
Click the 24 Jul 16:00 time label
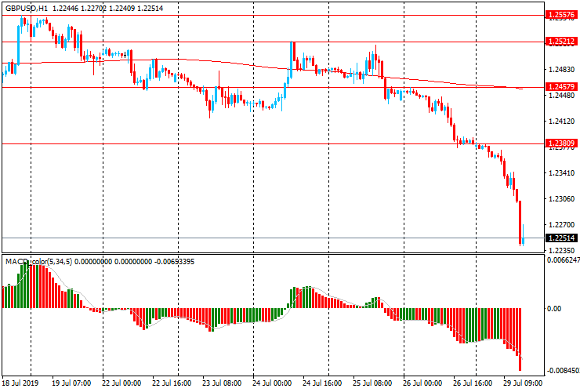pyautogui.click(x=322, y=383)
